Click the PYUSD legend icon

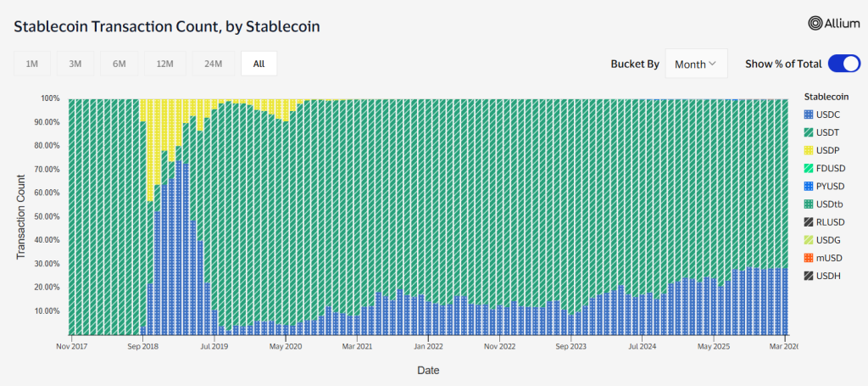[x=808, y=186]
